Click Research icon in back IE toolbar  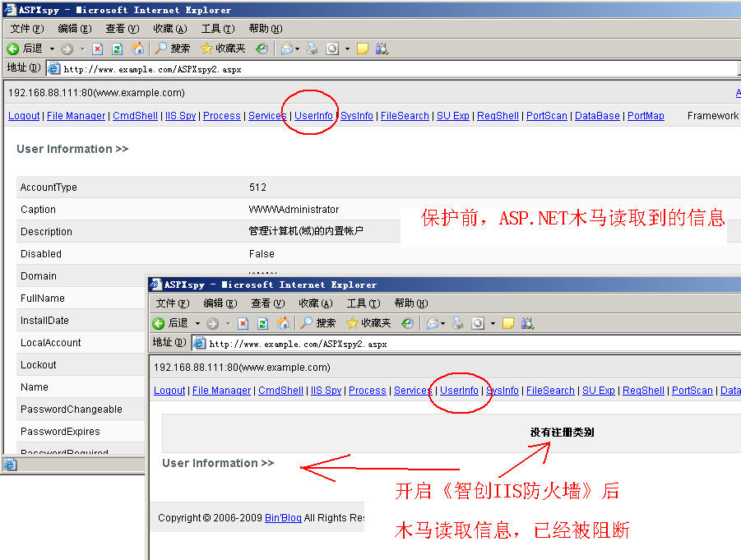pyautogui.click(x=382, y=49)
